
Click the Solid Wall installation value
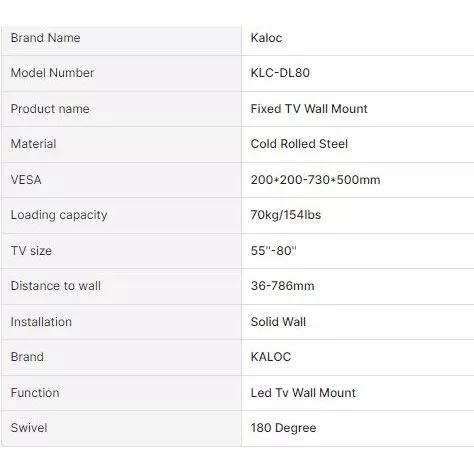(278, 322)
